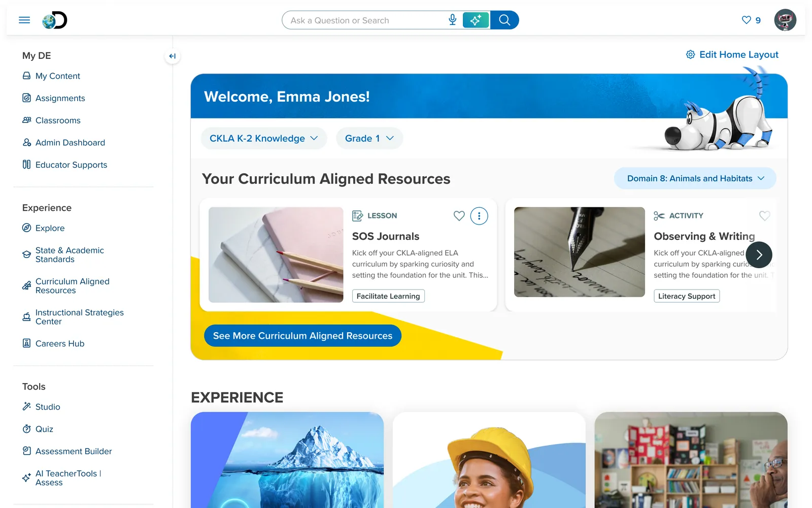Click the Edit Home Layout gear icon
The height and width of the screenshot is (508, 812).
tap(691, 54)
